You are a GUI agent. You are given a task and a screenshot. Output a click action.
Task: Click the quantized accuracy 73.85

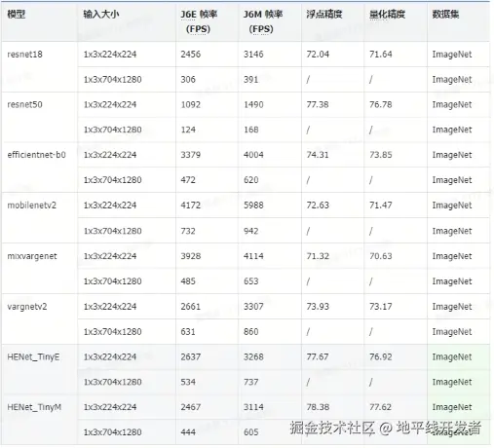click(x=381, y=155)
